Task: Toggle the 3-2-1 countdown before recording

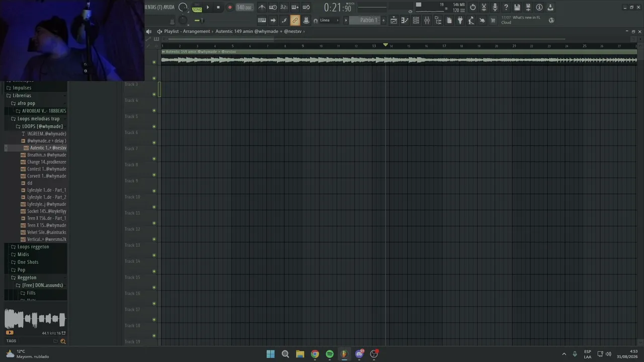Action: 284,7
